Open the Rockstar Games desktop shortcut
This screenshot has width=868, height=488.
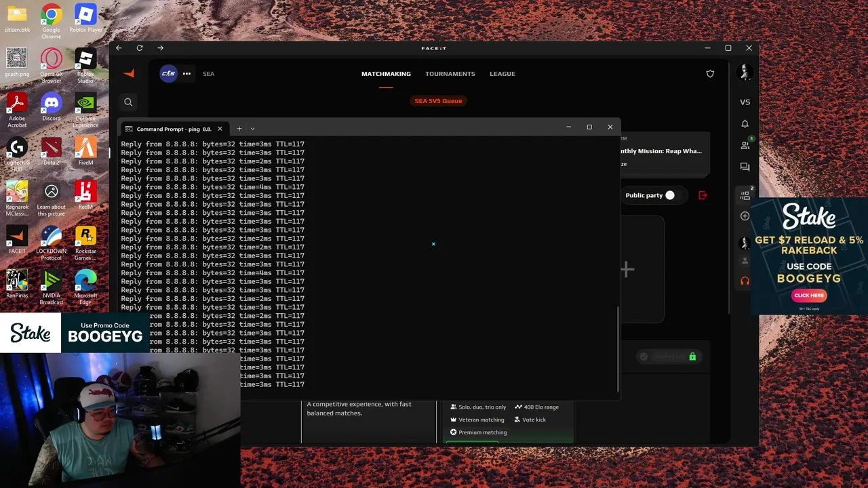point(85,243)
